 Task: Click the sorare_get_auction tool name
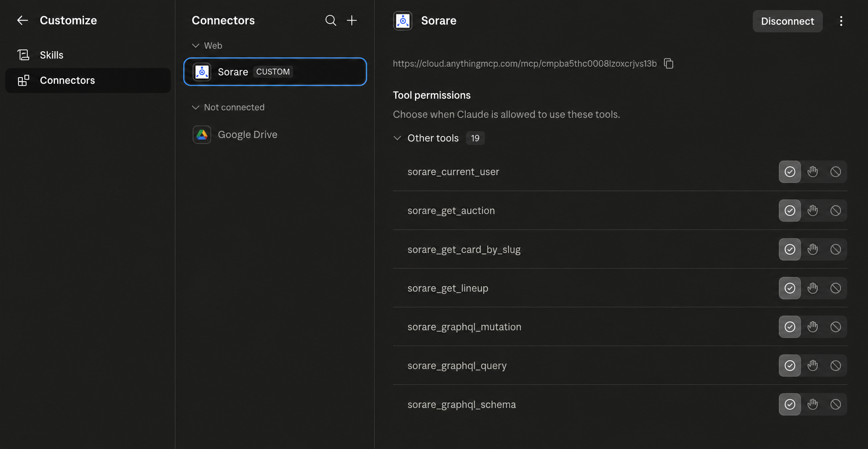451,211
